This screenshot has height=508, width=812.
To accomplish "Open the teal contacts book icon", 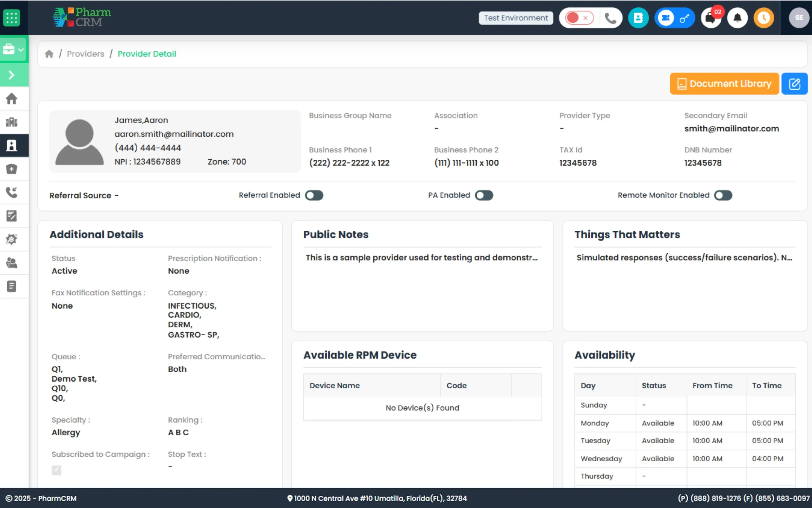I will click(x=638, y=18).
